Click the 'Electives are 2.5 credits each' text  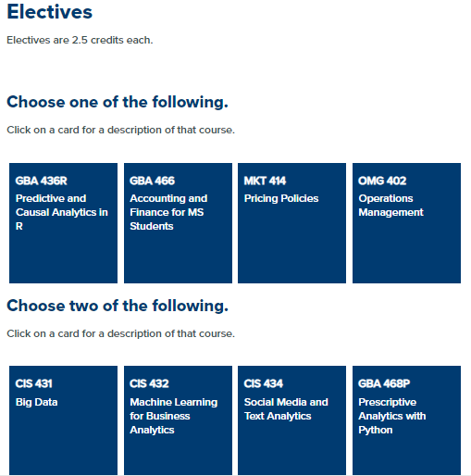click(80, 40)
